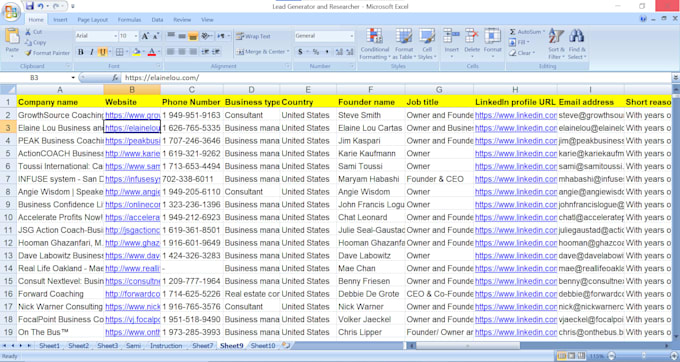Select the Sheet10 worksheet tab

click(263, 346)
